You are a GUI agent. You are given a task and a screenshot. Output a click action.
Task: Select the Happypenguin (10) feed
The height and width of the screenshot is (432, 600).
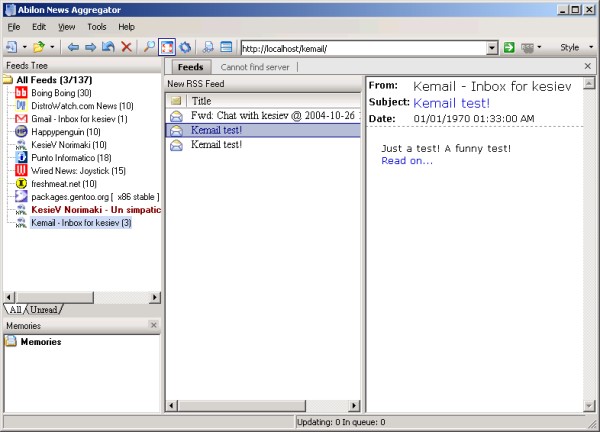coord(66,132)
